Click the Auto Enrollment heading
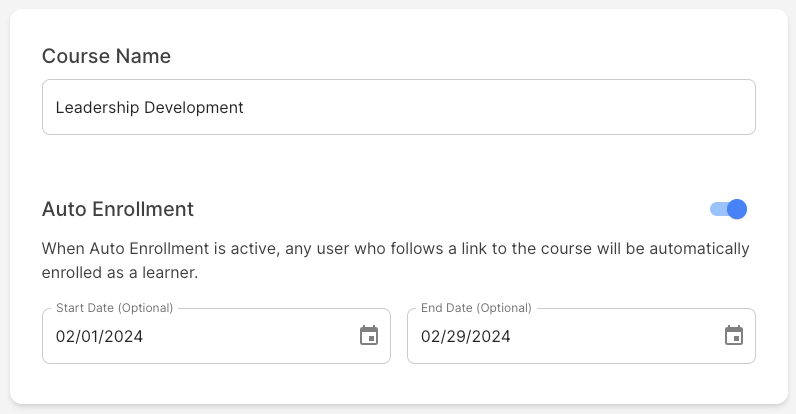Image resolution: width=796 pixels, height=414 pixels. (118, 209)
